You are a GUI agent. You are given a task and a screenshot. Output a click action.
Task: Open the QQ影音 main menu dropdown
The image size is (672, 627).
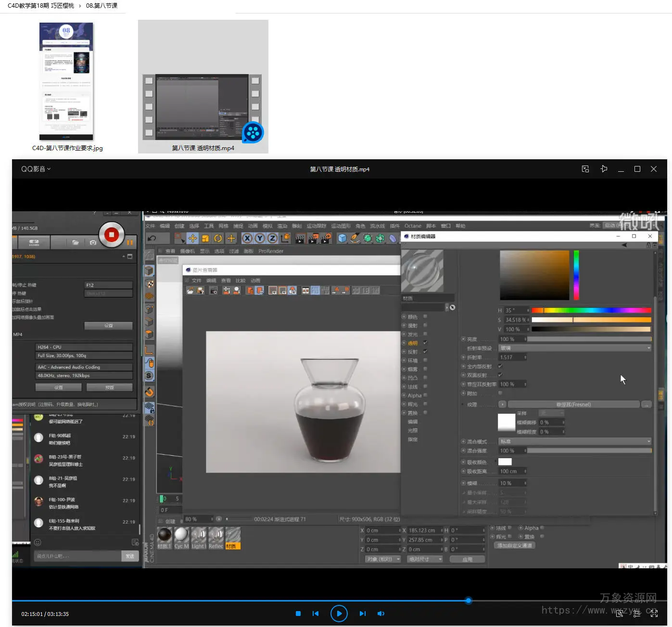pyautogui.click(x=36, y=169)
